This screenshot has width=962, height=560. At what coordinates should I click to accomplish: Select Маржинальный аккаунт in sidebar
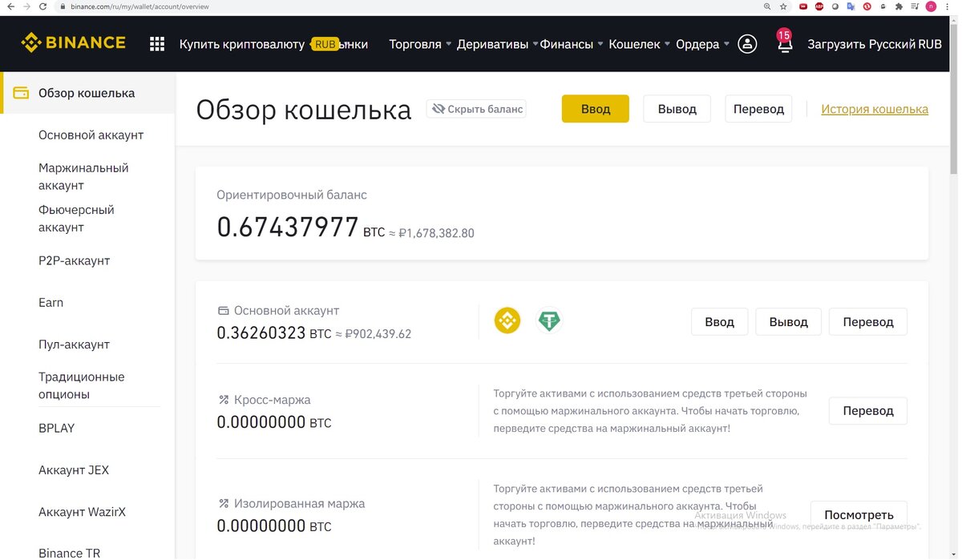pos(83,176)
